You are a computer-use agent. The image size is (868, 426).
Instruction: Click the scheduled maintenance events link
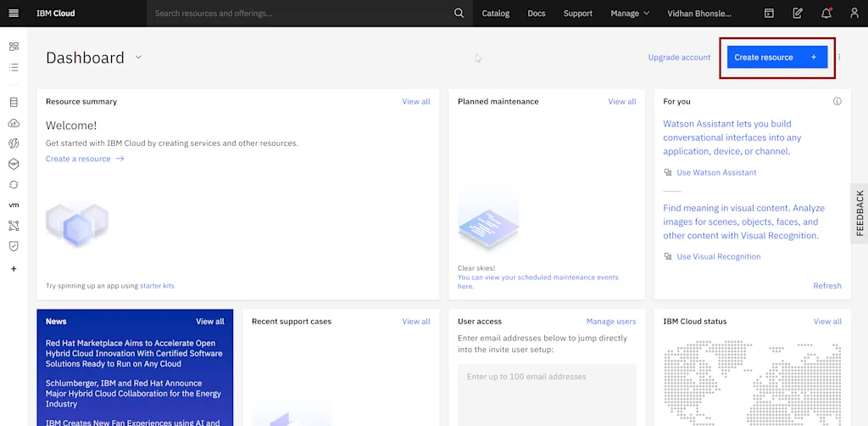point(538,282)
